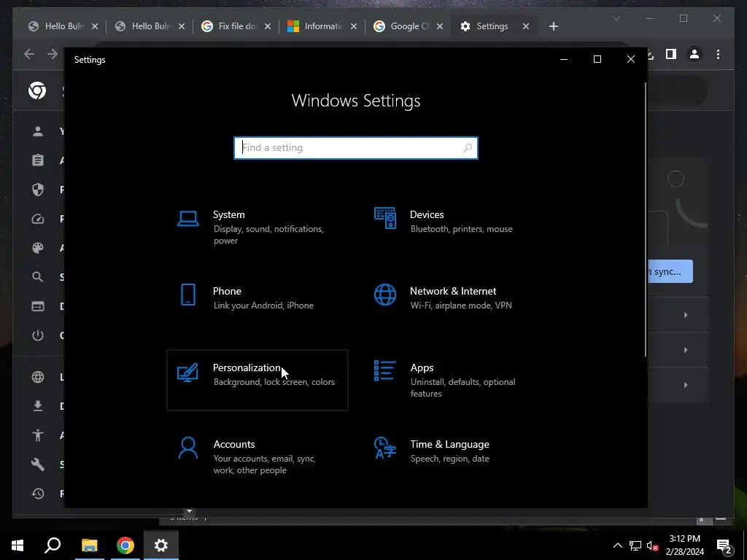Open Chrome system wrench sidebar icon
Screen dimensions: 747x560
[x=38, y=464]
